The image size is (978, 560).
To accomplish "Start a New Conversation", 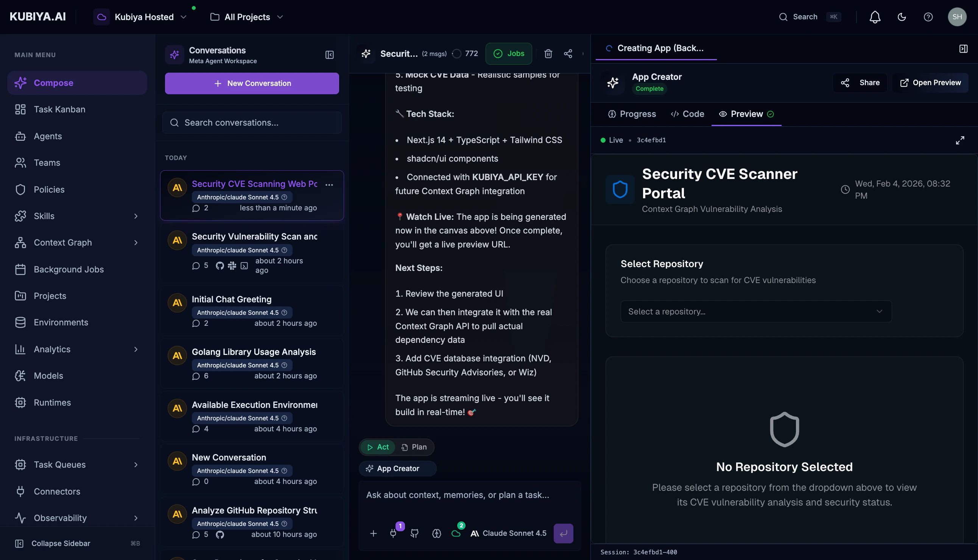I will tap(252, 84).
